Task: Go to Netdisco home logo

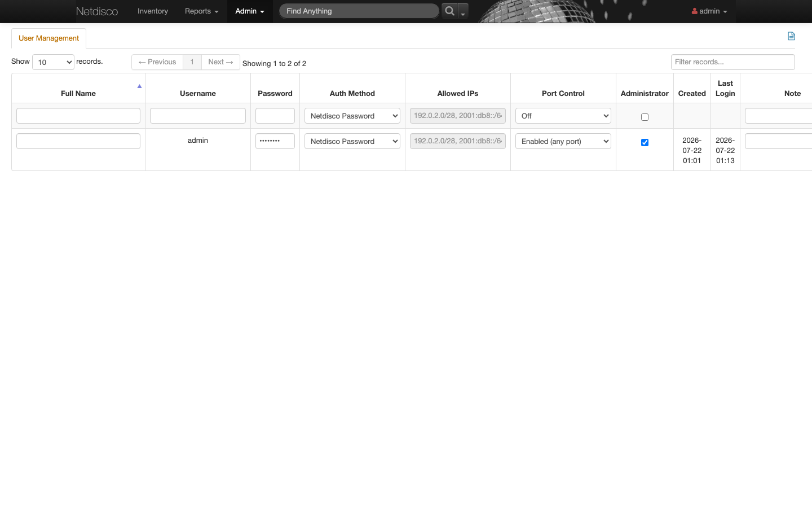Action: click(x=97, y=11)
